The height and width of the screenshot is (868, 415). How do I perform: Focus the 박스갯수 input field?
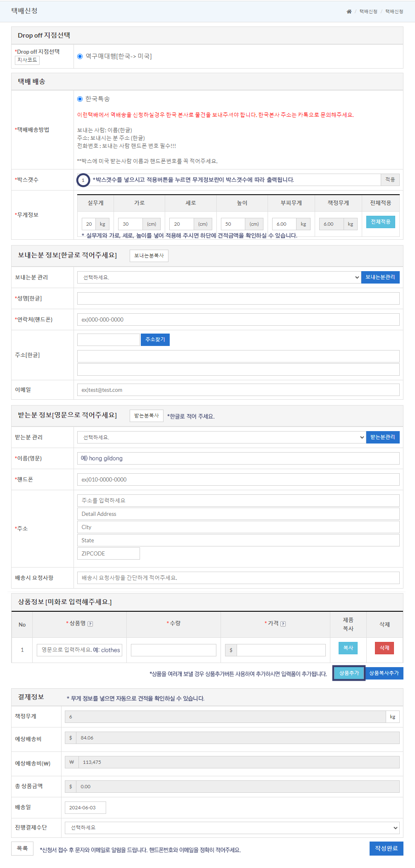[229, 180]
